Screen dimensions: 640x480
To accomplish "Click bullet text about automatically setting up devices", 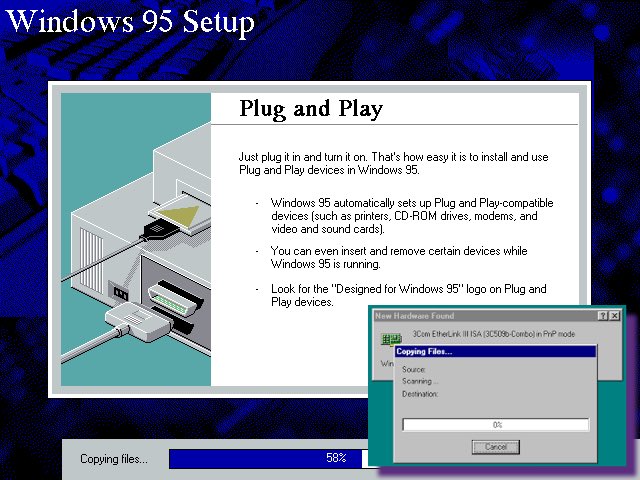I will (412, 216).
